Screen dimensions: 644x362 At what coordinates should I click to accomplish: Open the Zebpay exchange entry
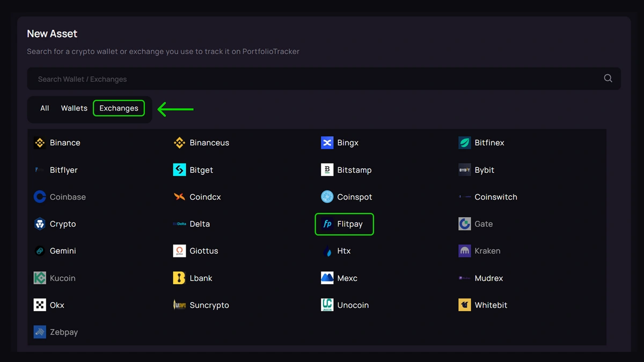click(x=63, y=332)
